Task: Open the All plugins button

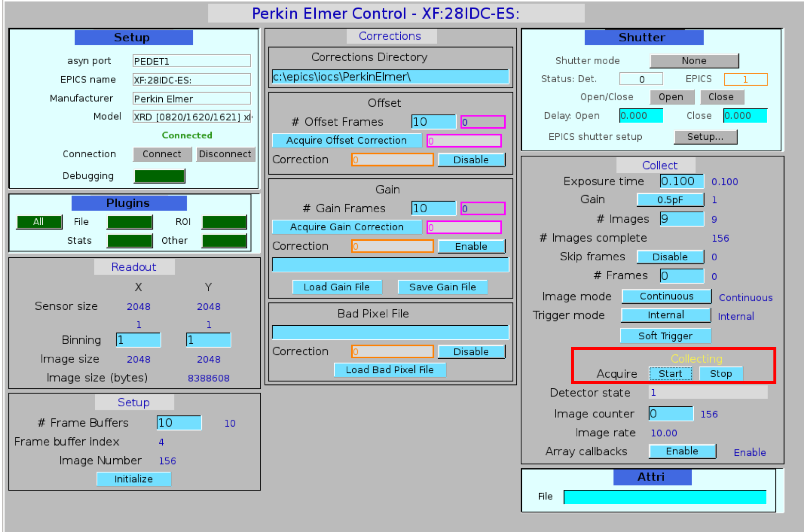Action: click(x=39, y=222)
